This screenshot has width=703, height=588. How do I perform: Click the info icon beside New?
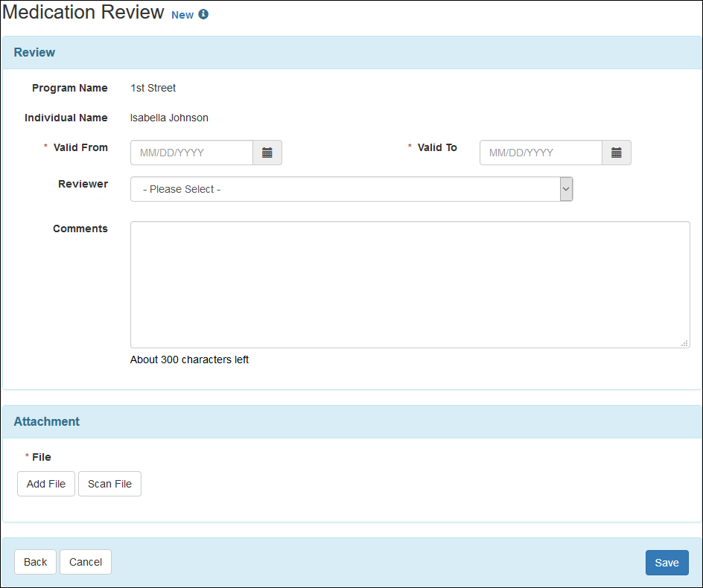(203, 15)
